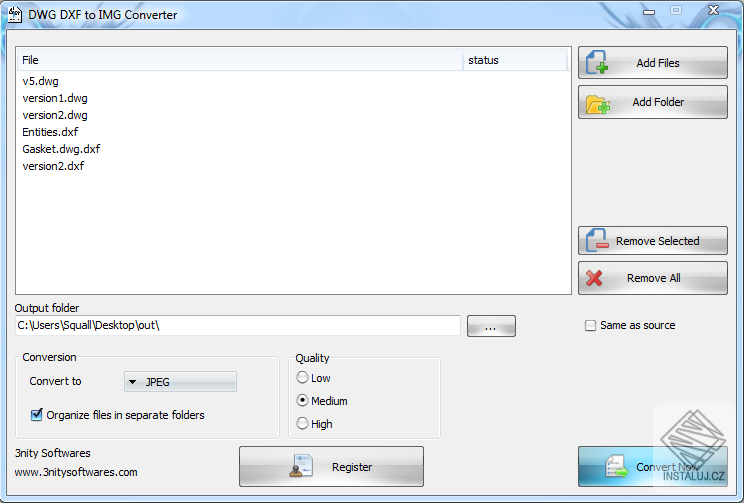Open the Convert to JPEG dropdown
744x503 pixels.
(180, 382)
